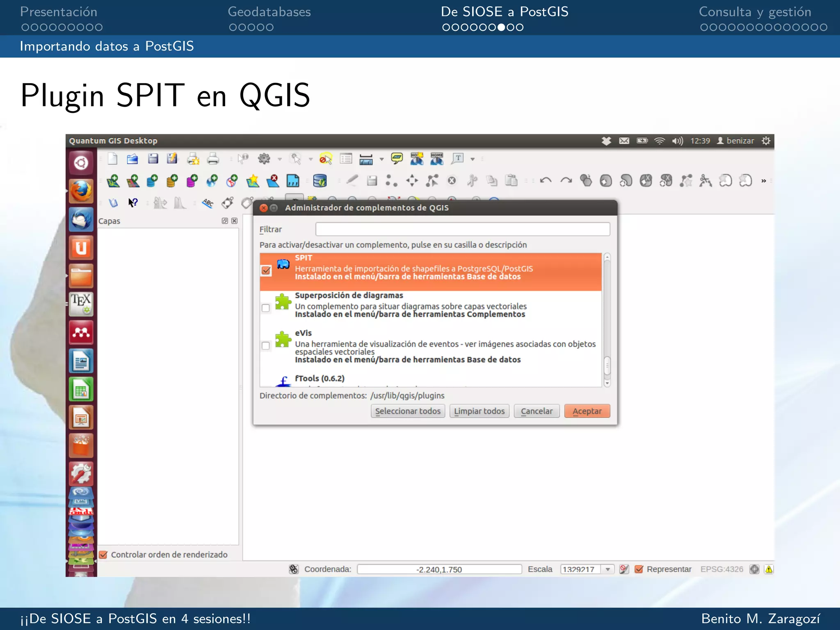
Task: Click the Filtrar text field
Action: [x=463, y=229]
